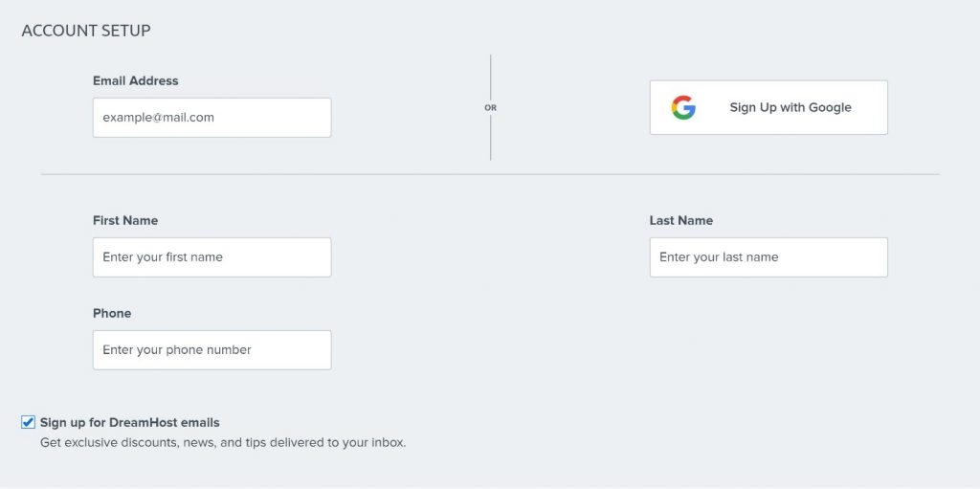Click the ACCOUNT SETUP heading

point(86,31)
